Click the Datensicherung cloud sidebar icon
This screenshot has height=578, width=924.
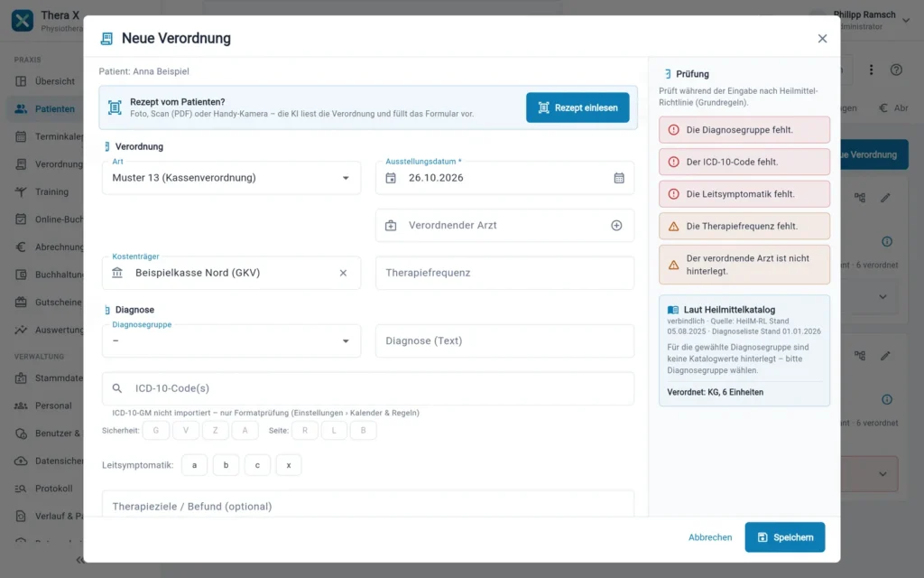21,461
